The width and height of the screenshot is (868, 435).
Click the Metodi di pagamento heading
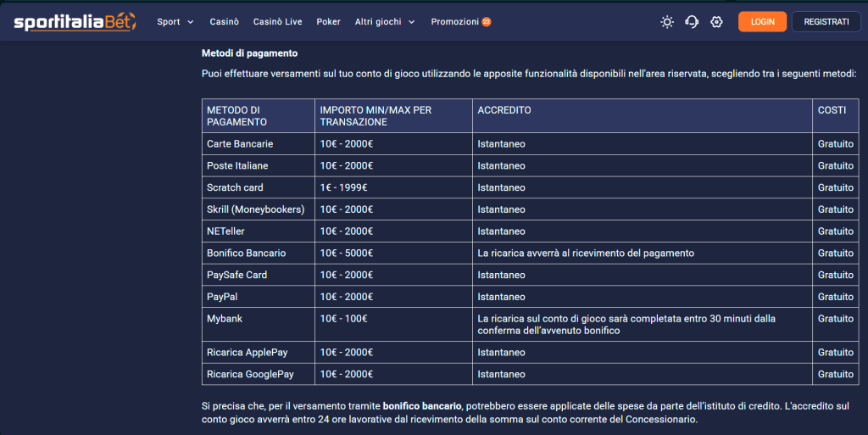click(249, 53)
